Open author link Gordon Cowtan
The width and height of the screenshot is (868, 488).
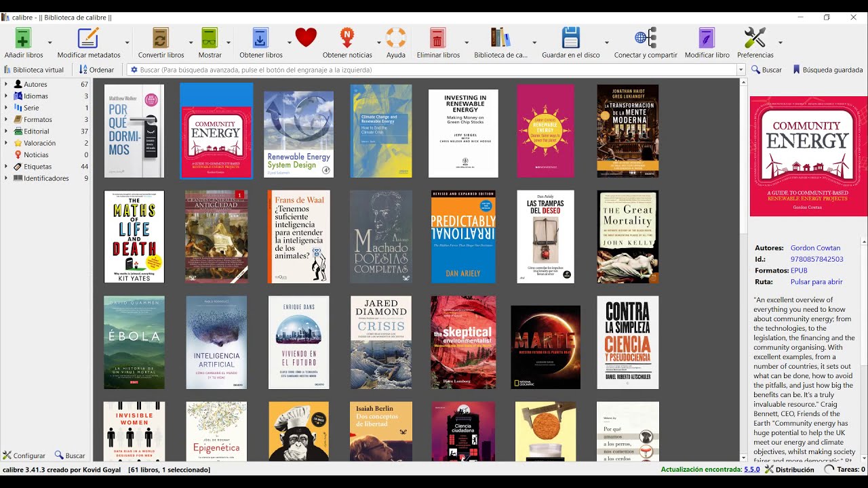815,248
